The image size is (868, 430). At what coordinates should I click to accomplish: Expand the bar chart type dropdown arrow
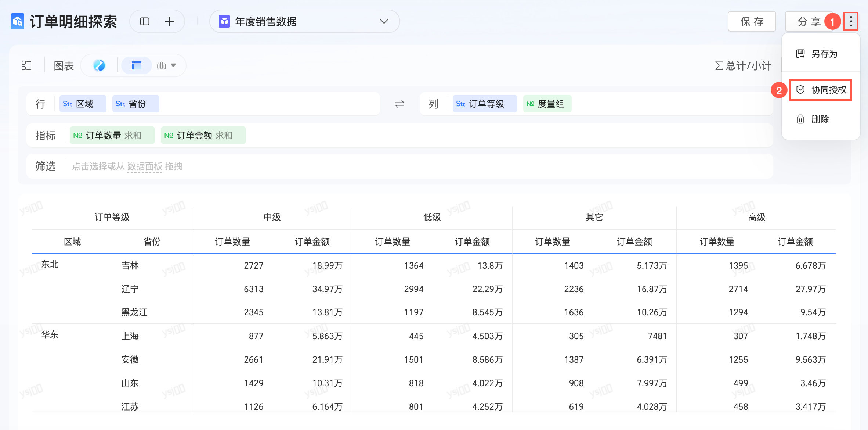coord(173,66)
